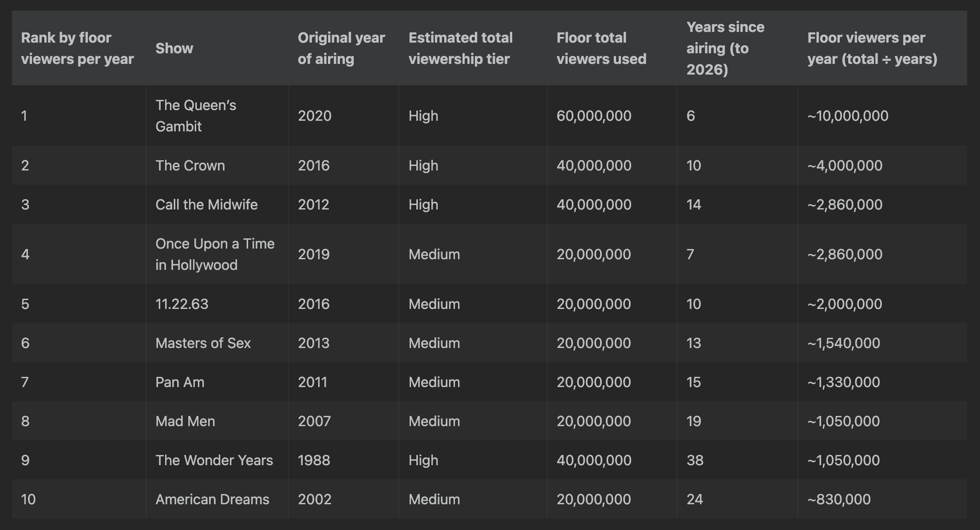
Task: Click the 'Floor total viewers used' header
Action: click(601, 48)
